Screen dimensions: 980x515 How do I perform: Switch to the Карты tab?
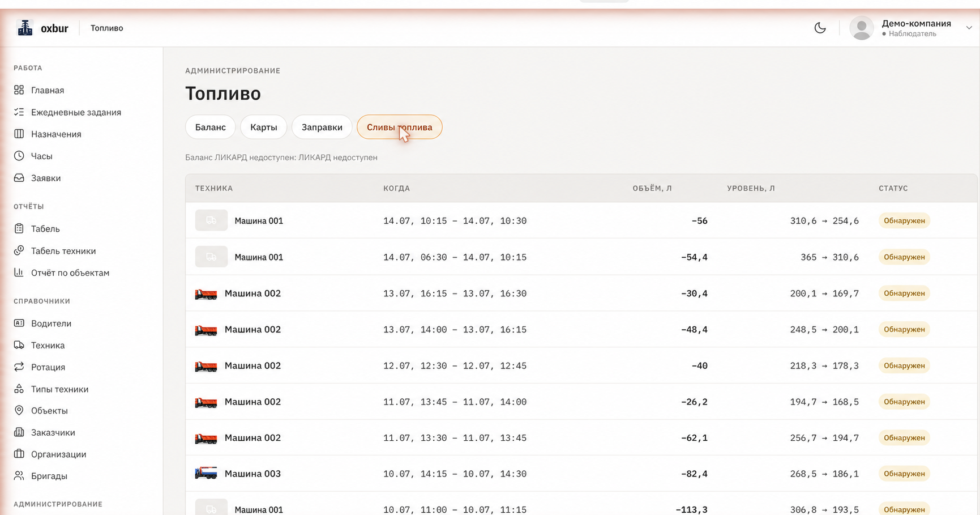(x=264, y=127)
